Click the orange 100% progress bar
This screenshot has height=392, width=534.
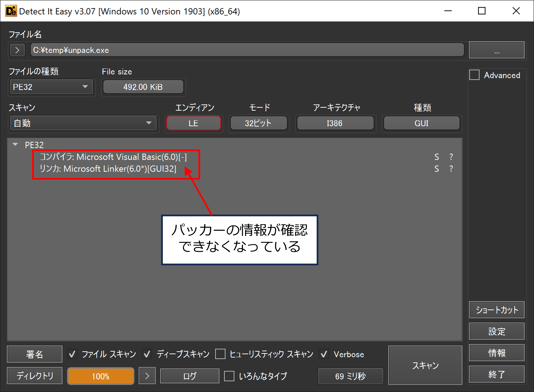pyautogui.click(x=101, y=376)
